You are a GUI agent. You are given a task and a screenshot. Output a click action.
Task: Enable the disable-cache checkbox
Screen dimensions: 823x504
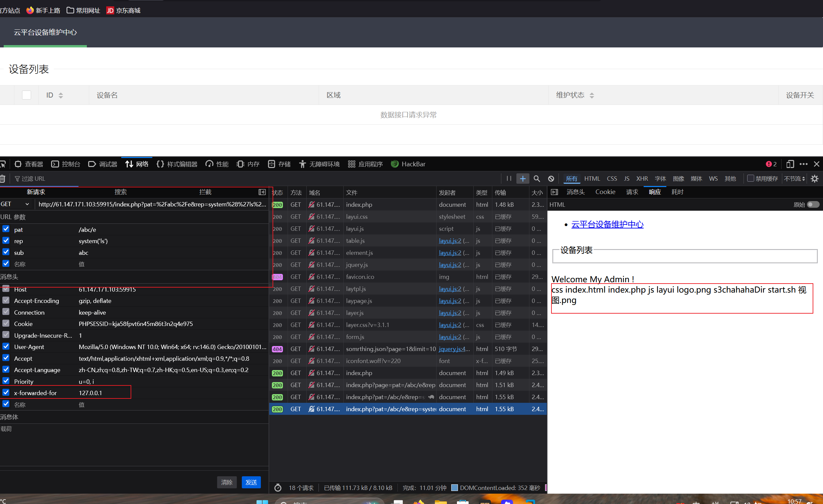[751, 178]
